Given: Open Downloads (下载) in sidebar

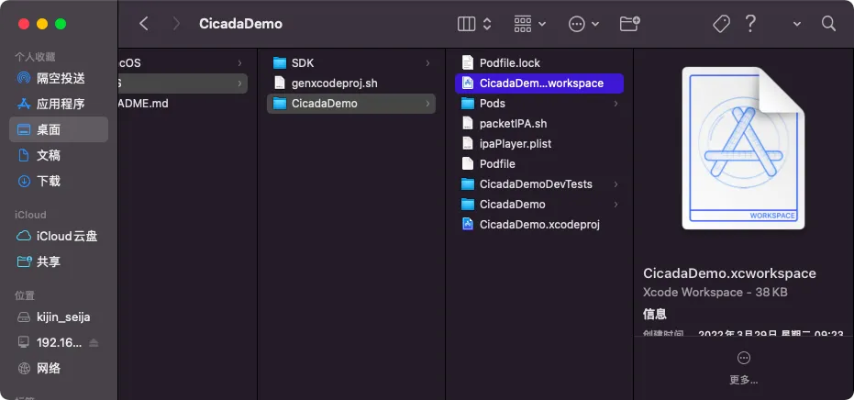Looking at the screenshot, I should 48,181.
